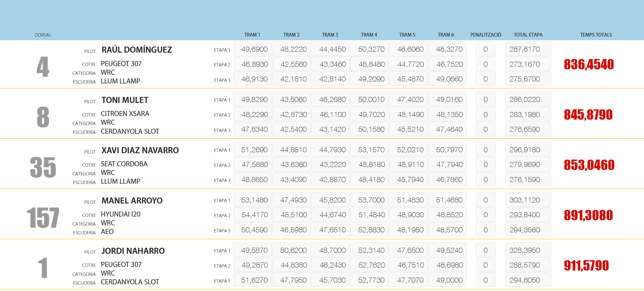Click the PENALITZACIÓ column header

[485, 35]
